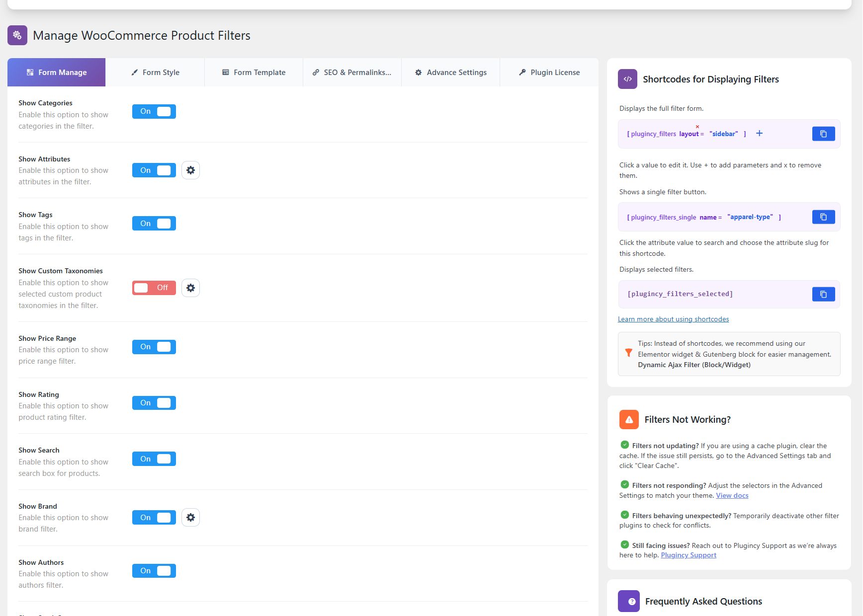The image size is (863, 616).
Task: Click Dynamic Ajax Filter (Block/Widget) text
Action: [694, 365]
